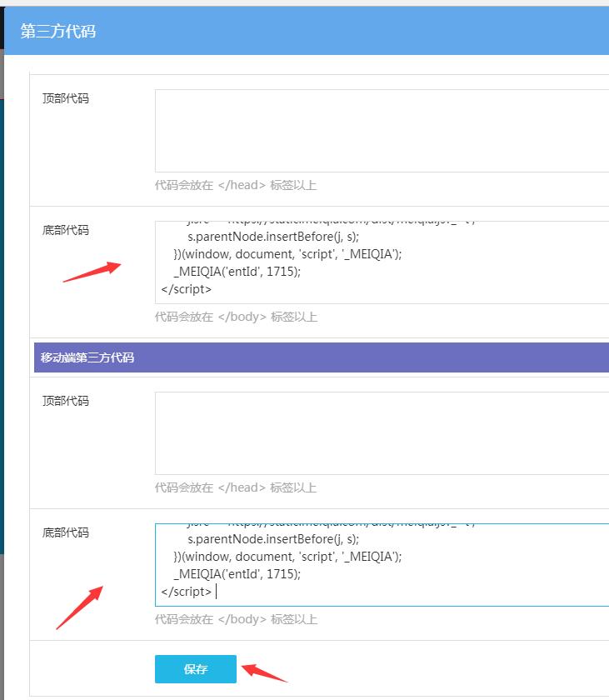
Task: Click the 第三方代码 dialog title
Action: pos(58,32)
